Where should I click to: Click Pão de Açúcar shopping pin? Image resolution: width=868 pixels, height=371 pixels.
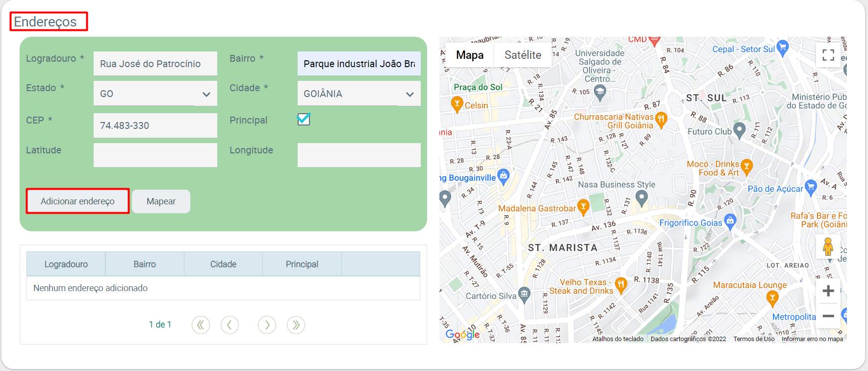click(x=811, y=187)
